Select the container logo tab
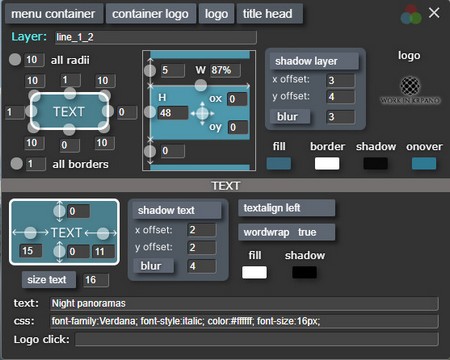The width and height of the screenshot is (450, 360). tap(150, 14)
